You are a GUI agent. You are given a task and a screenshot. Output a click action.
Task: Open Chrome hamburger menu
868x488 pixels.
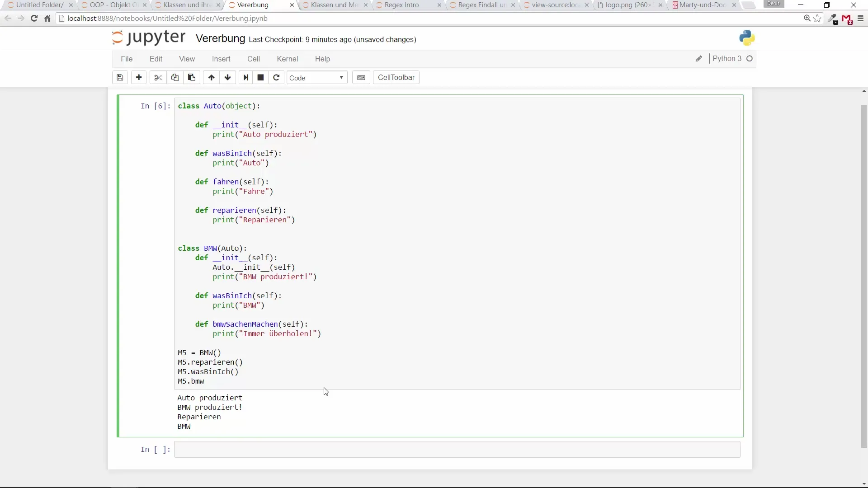pos(860,19)
